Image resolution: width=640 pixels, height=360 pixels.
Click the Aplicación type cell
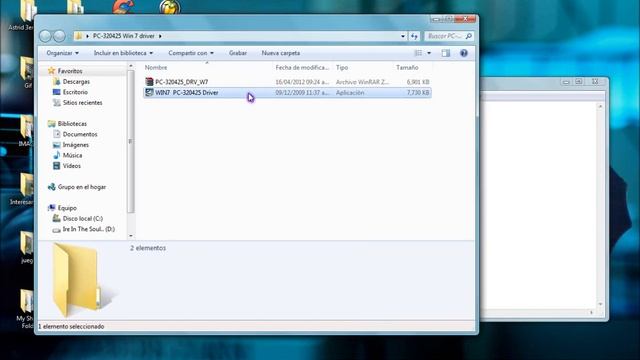tap(350, 93)
